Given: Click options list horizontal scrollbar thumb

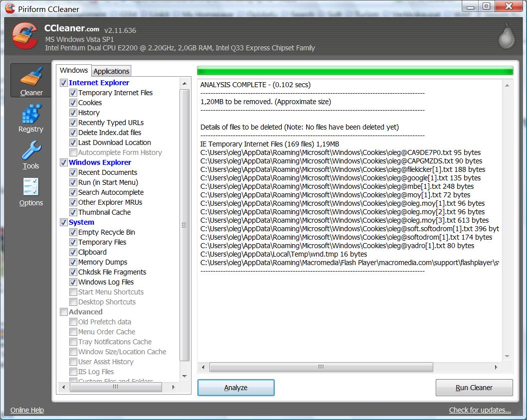Looking at the screenshot, I should tap(116, 387).
